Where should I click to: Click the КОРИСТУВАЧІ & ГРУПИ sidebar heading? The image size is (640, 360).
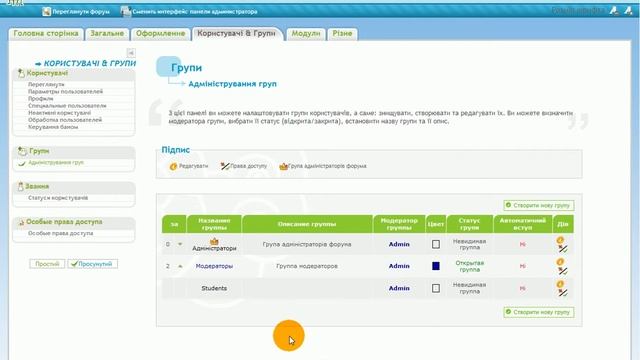[x=90, y=64]
